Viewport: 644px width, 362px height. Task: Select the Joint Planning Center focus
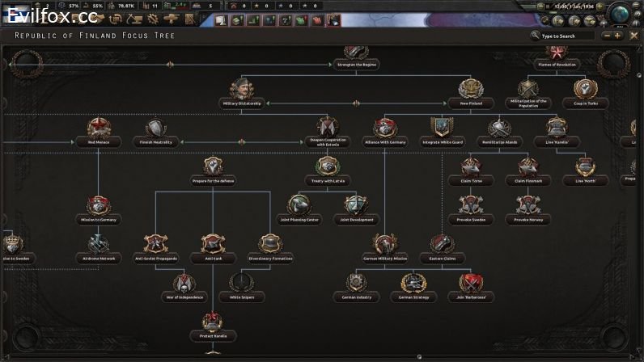pyautogui.click(x=299, y=206)
